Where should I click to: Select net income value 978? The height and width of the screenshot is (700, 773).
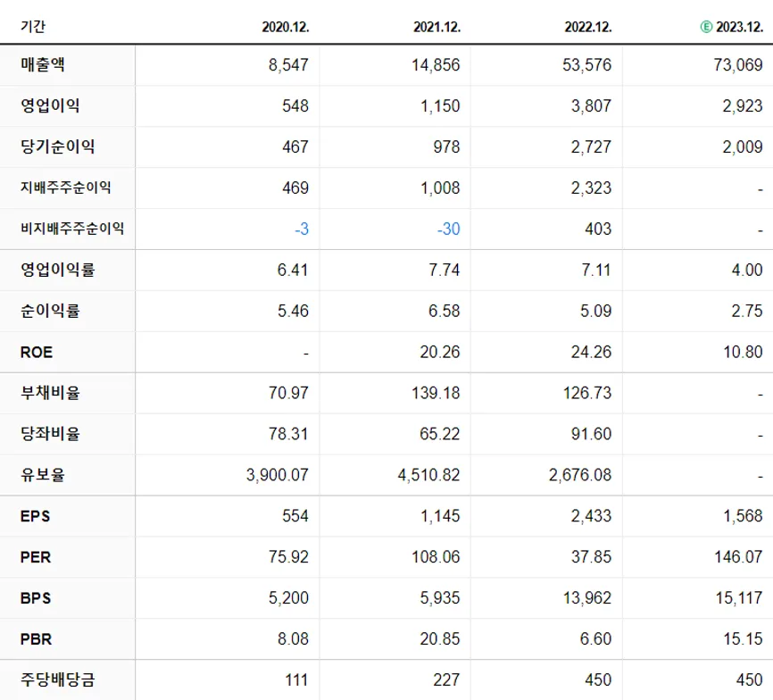pyautogui.click(x=446, y=146)
